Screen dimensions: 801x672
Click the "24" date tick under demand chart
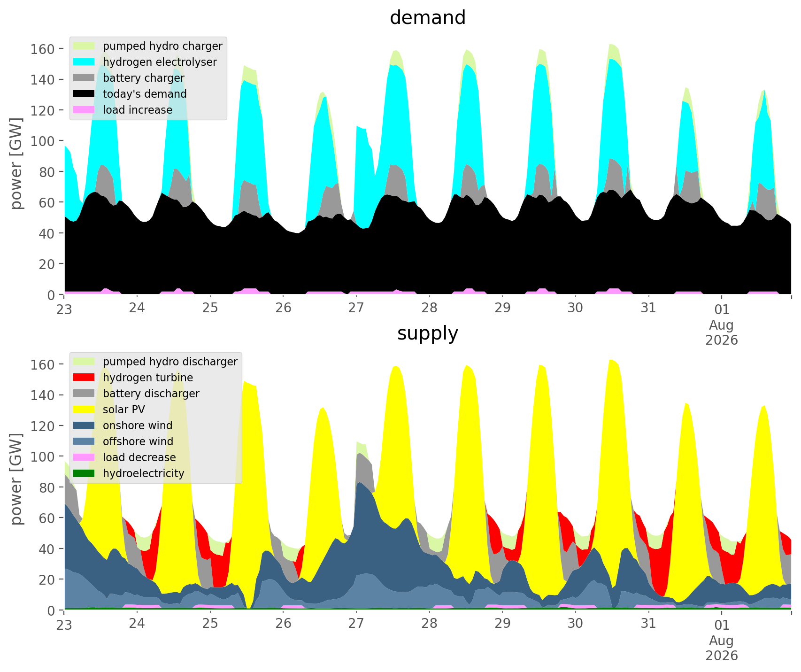point(137,308)
